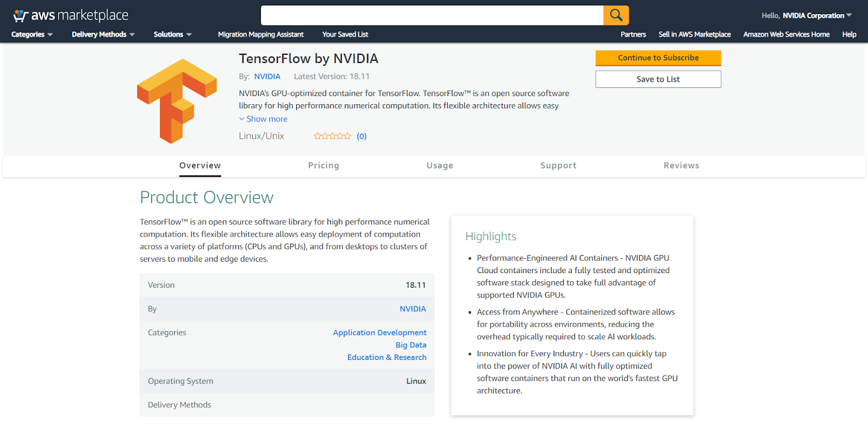The width and height of the screenshot is (868, 430).
Task: Switch to the Support tab
Action: click(558, 166)
